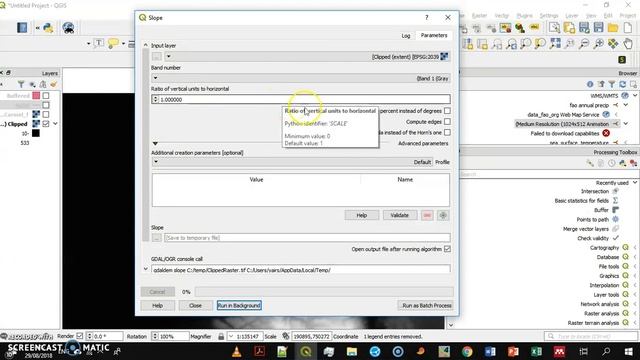Select the Zoom In magnifier tool
This screenshot has height=360, width=640.
click(x=598, y=43)
